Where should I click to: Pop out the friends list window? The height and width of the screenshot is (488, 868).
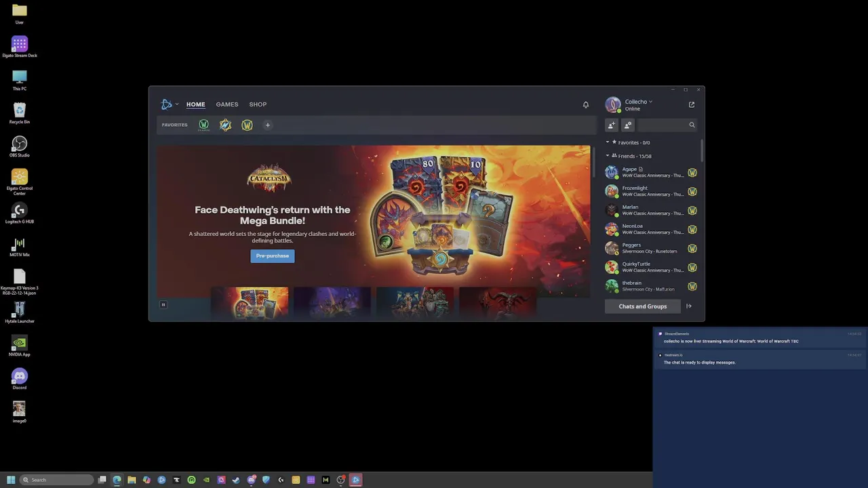[x=692, y=104]
